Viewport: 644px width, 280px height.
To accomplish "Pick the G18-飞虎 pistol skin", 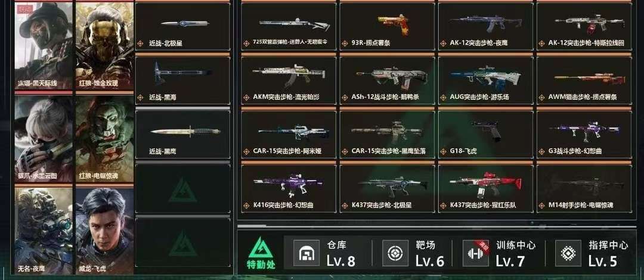I will [485, 134].
